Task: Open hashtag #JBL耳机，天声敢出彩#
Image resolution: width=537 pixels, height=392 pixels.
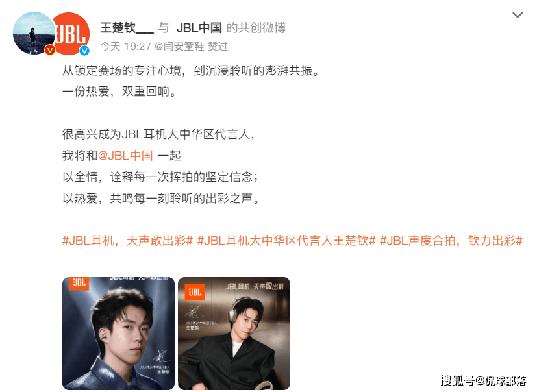Action: [x=127, y=241]
